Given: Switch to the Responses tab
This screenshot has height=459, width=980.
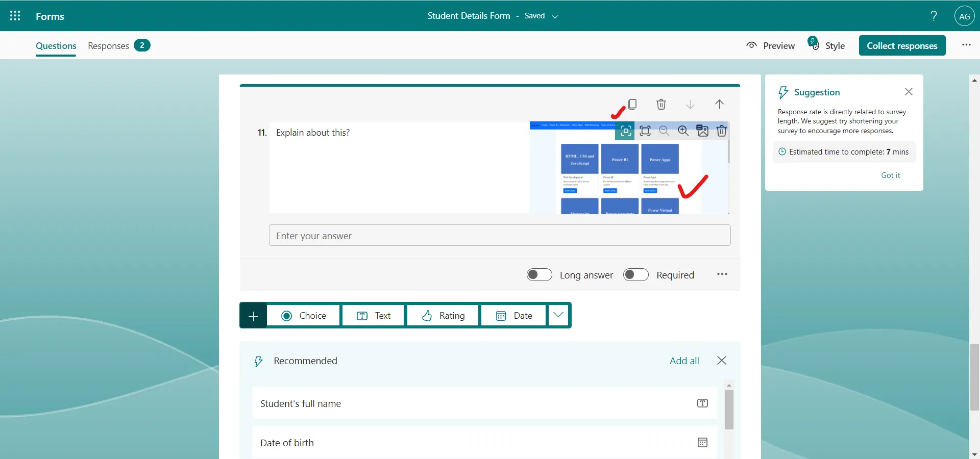Looking at the screenshot, I should pos(108,45).
